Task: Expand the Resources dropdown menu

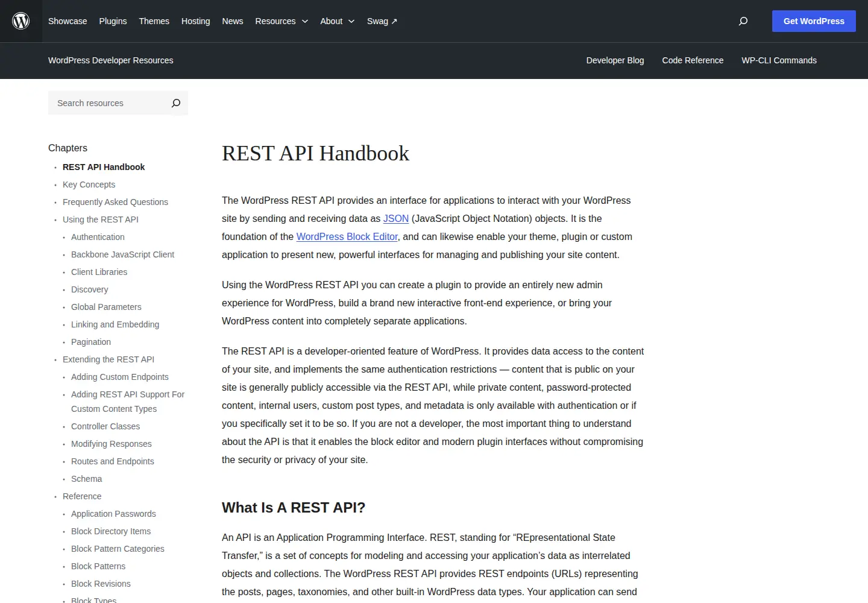Action: pos(281,21)
